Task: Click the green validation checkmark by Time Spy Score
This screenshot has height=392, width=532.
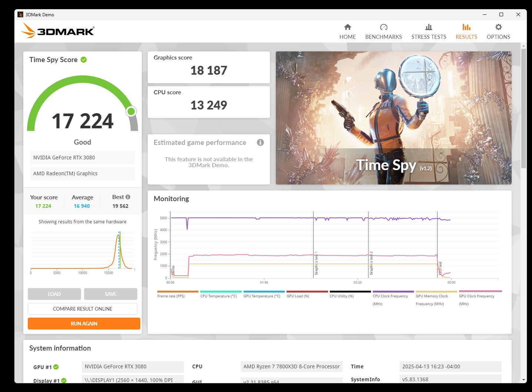Action: tap(84, 60)
